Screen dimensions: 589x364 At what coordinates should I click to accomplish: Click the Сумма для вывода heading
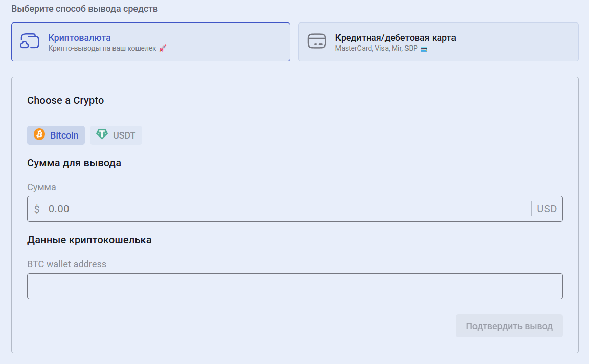coord(74,163)
